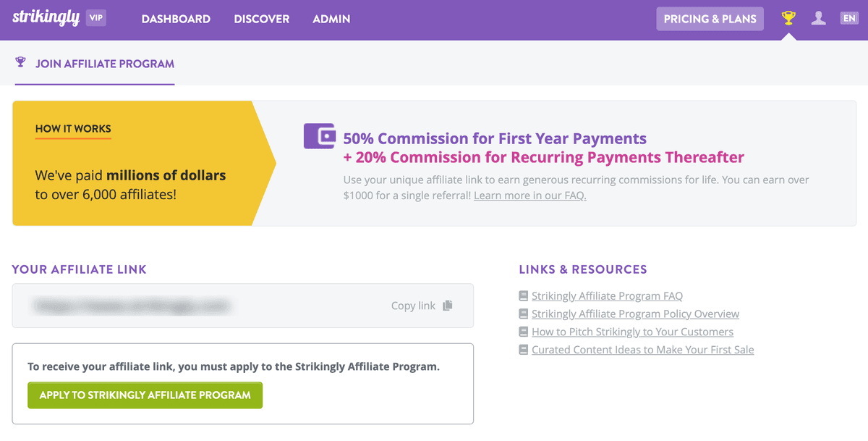Click book icon beside Policy Overview link
The image size is (868, 441).
pyautogui.click(x=524, y=314)
